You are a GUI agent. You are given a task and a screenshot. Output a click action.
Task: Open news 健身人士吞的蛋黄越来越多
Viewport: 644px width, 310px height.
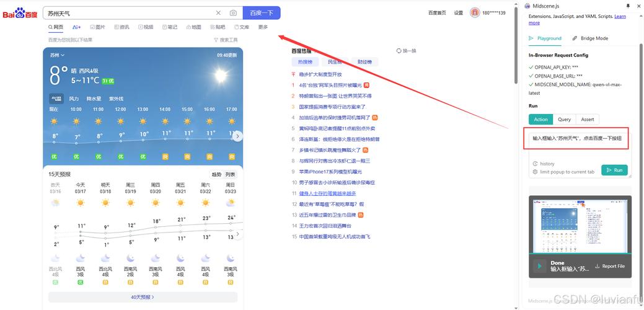click(x=327, y=193)
